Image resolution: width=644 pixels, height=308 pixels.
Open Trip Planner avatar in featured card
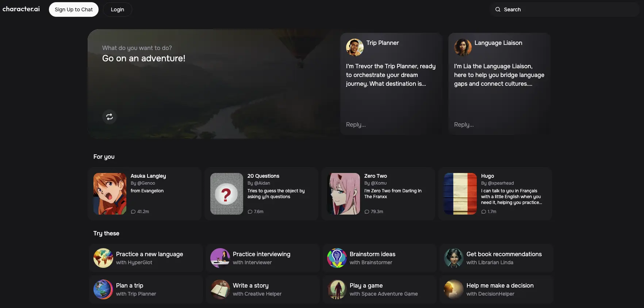click(354, 47)
